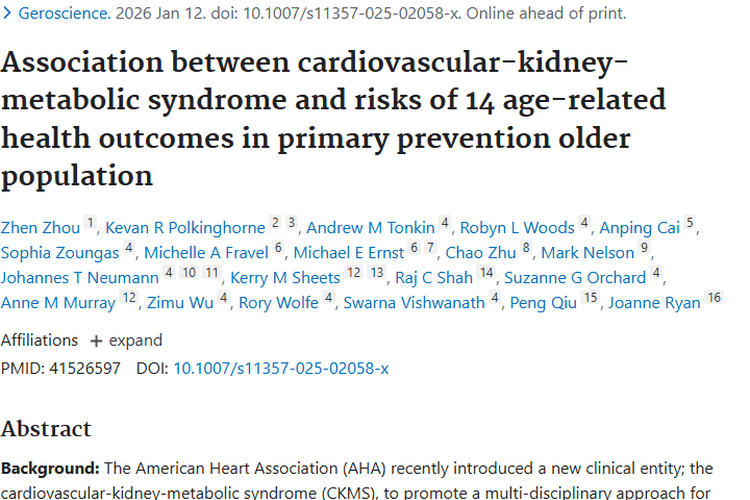The height and width of the screenshot is (500, 750).
Task: Open Robyn L Woods author page
Action: click(x=517, y=228)
